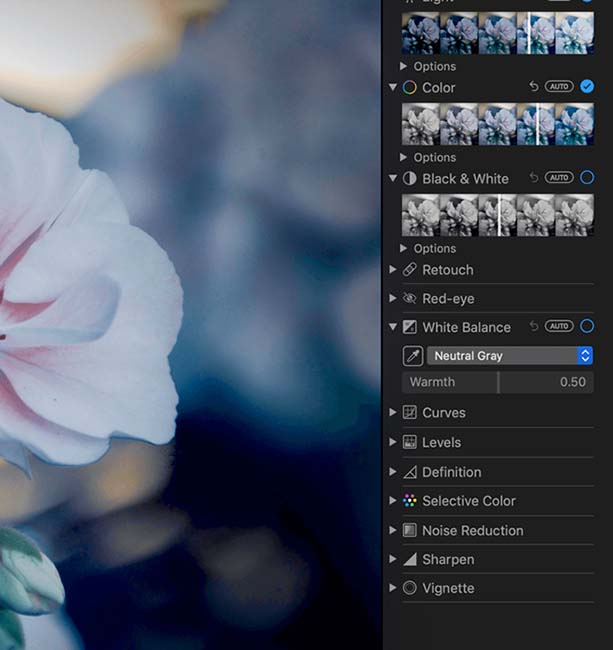The height and width of the screenshot is (650, 613).
Task: Click the Black & White thumbnail strip slider
Action: pos(497,215)
